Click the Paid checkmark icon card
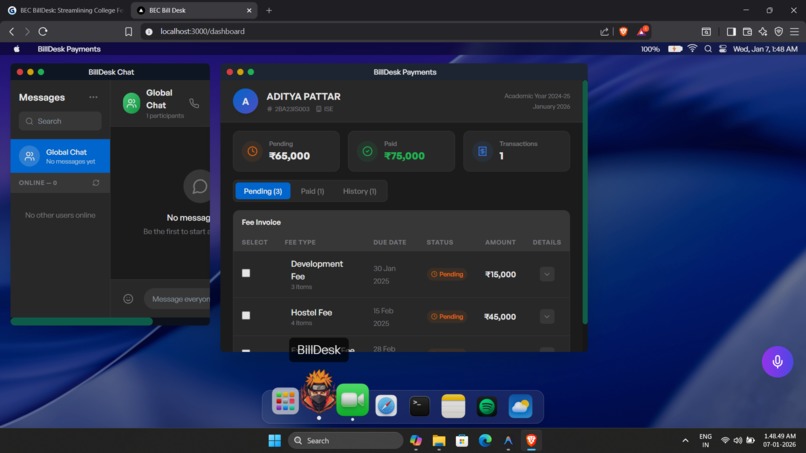Viewport: 806px width, 453px height. pyautogui.click(x=368, y=151)
